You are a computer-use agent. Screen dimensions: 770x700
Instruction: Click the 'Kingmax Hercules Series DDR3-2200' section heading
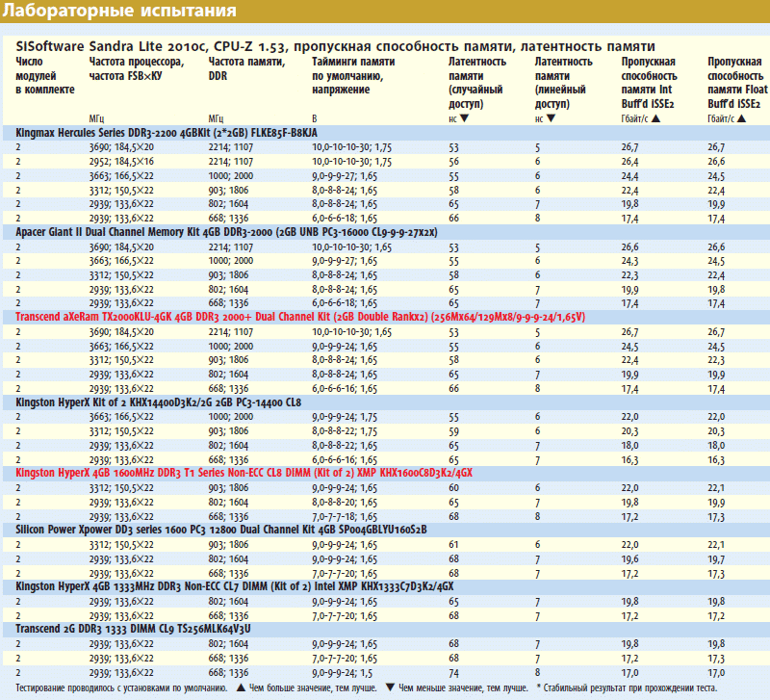point(167,133)
